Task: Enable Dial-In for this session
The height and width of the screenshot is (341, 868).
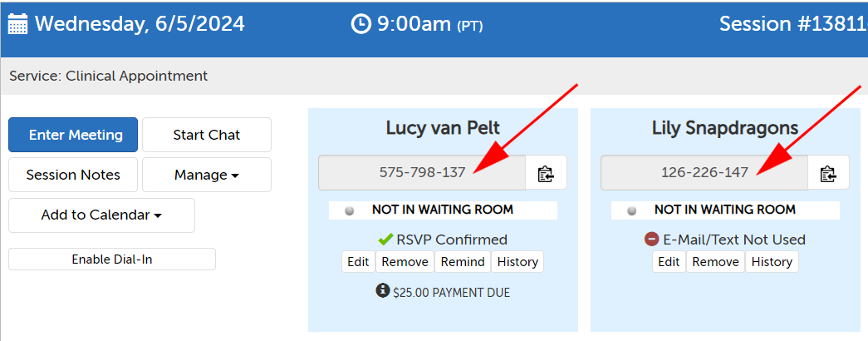Action: [x=111, y=259]
